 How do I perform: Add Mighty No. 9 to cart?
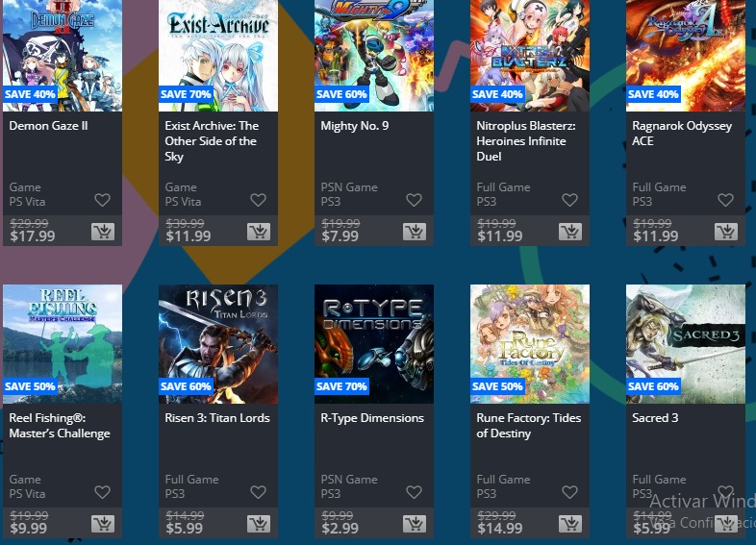pyautogui.click(x=415, y=232)
